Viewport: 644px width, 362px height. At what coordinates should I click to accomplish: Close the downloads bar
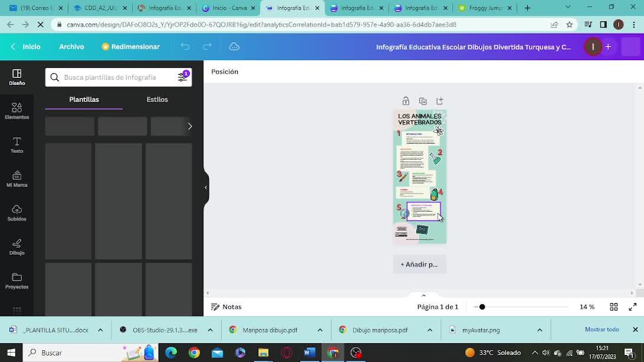[635, 330]
